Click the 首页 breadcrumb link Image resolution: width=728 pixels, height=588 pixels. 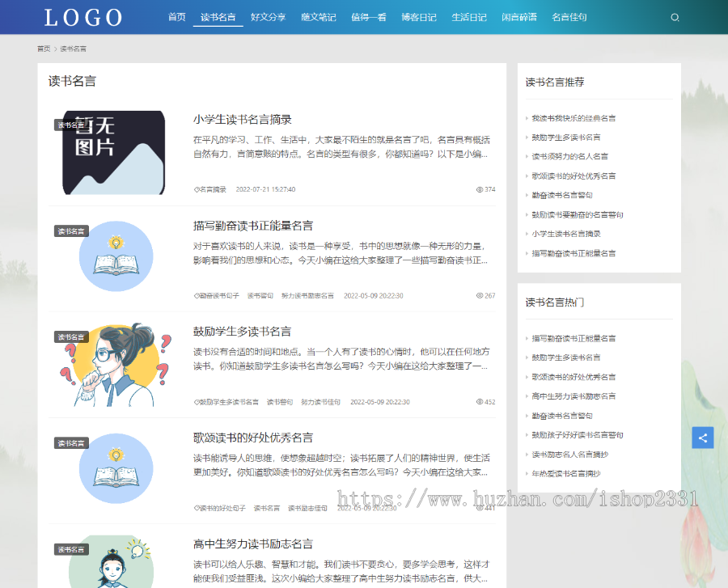44,49
